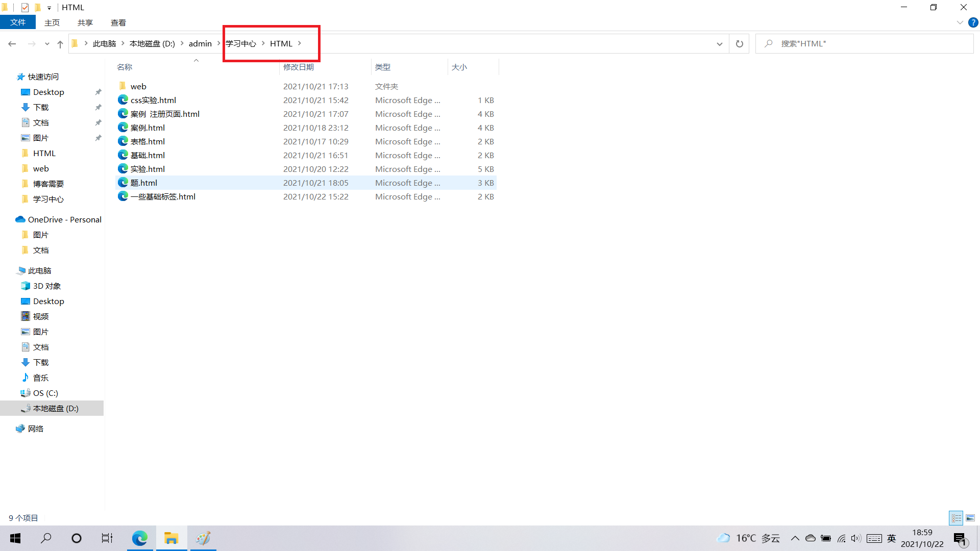Open Microsoft Edge from taskbar

[140, 538]
